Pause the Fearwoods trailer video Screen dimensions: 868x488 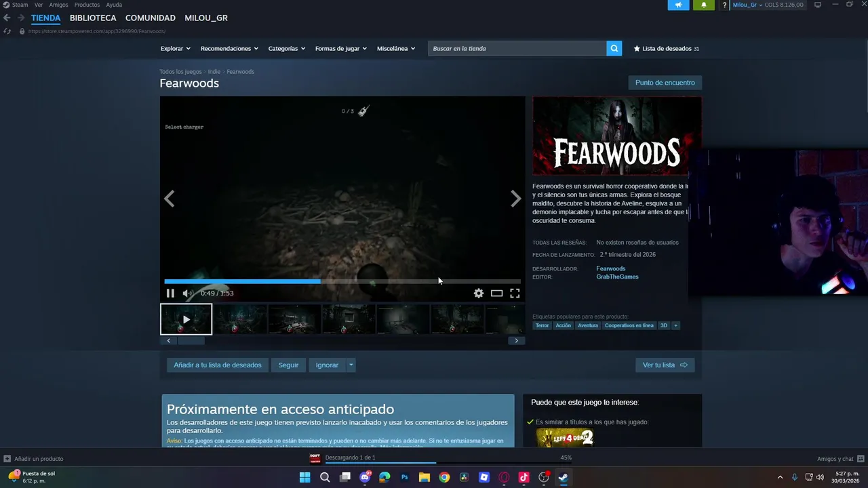point(170,293)
